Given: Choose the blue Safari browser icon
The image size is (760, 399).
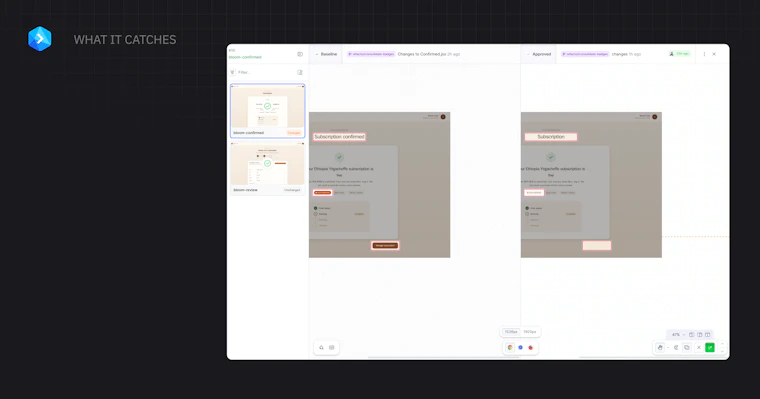Looking at the screenshot, I should tap(521, 348).
